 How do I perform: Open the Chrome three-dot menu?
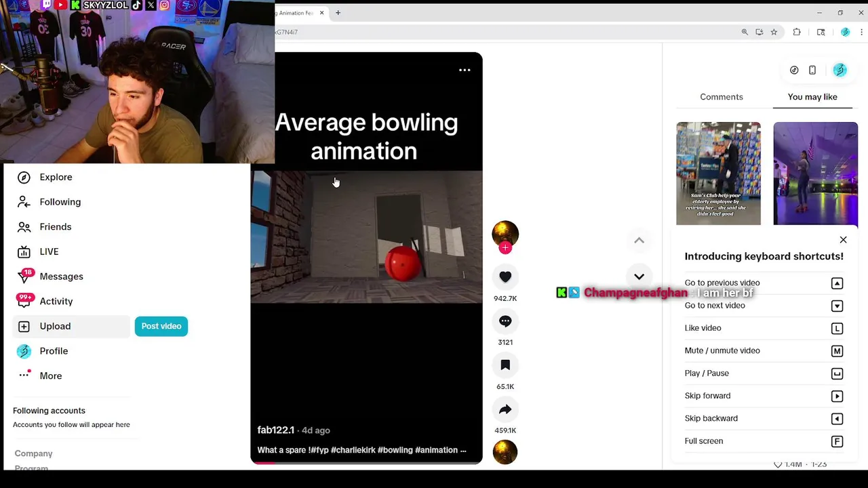[x=862, y=32]
